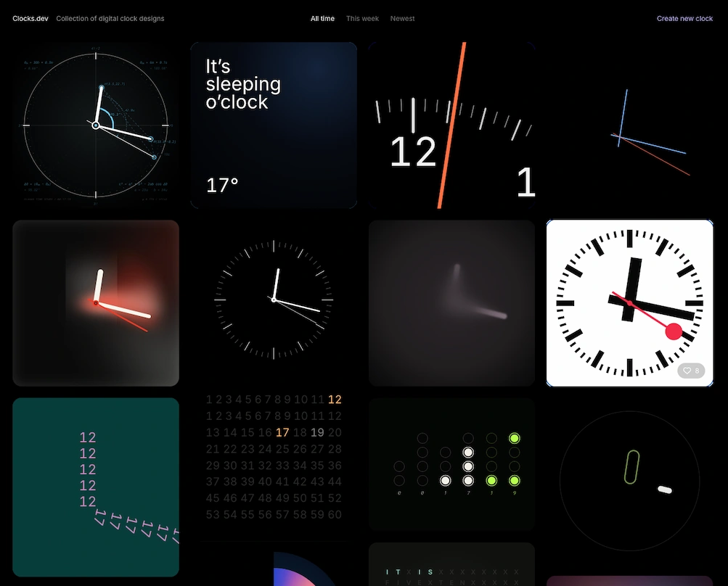Click the large 12 numeral on dial

coord(413,152)
